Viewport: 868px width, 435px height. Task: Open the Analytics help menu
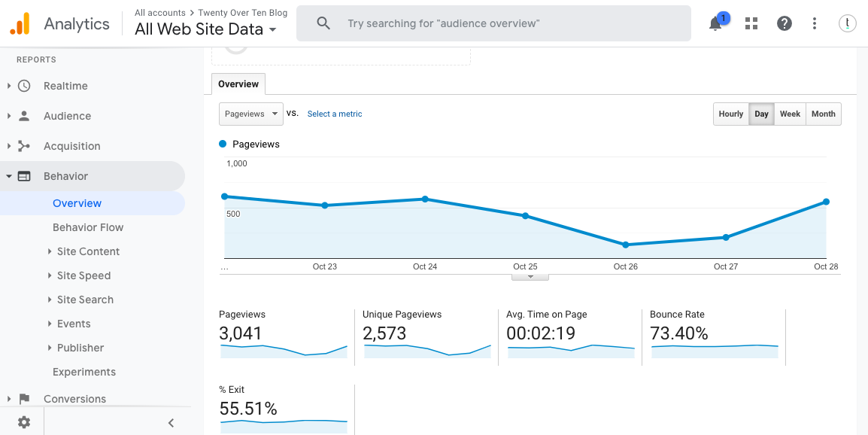click(784, 23)
